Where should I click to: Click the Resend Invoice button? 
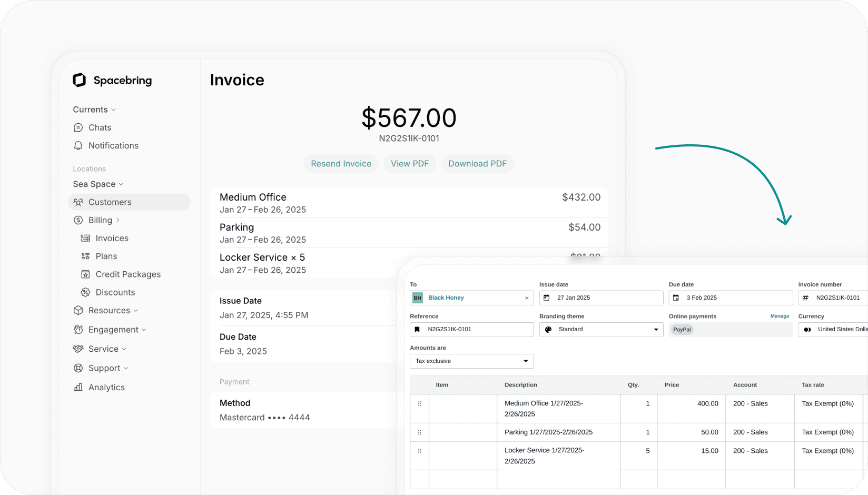tap(341, 164)
